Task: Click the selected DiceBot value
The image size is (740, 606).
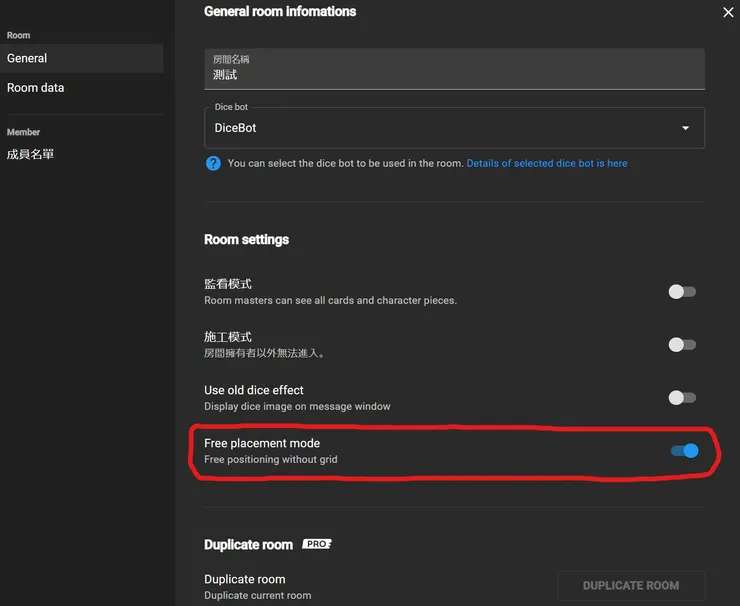Action: point(236,128)
